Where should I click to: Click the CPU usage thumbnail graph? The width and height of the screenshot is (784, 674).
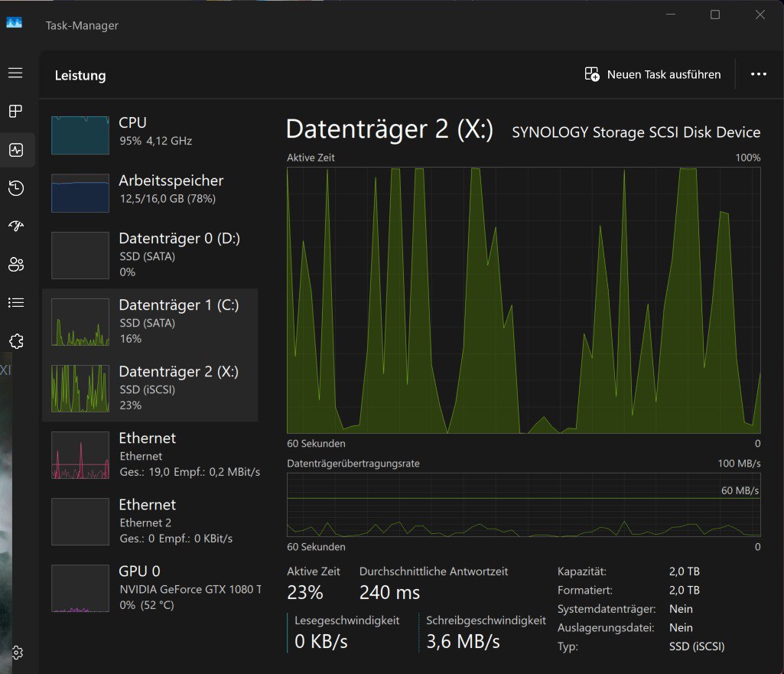tap(80, 135)
